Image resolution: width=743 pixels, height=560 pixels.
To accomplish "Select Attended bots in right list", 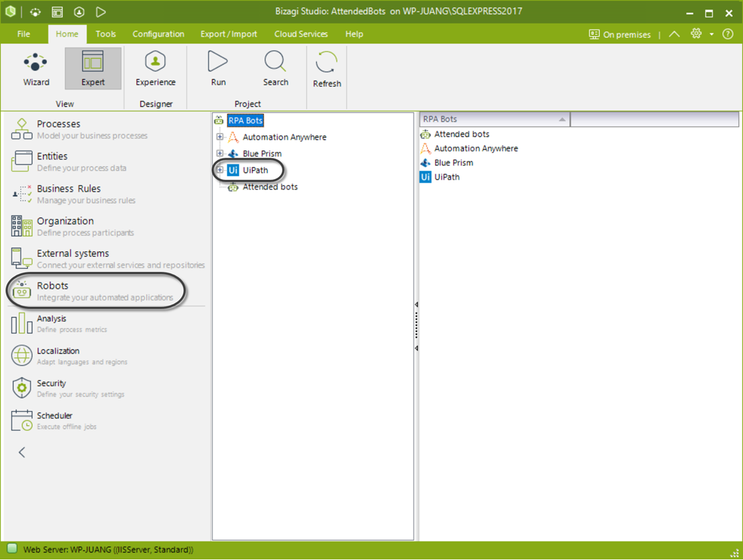I will (x=461, y=134).
